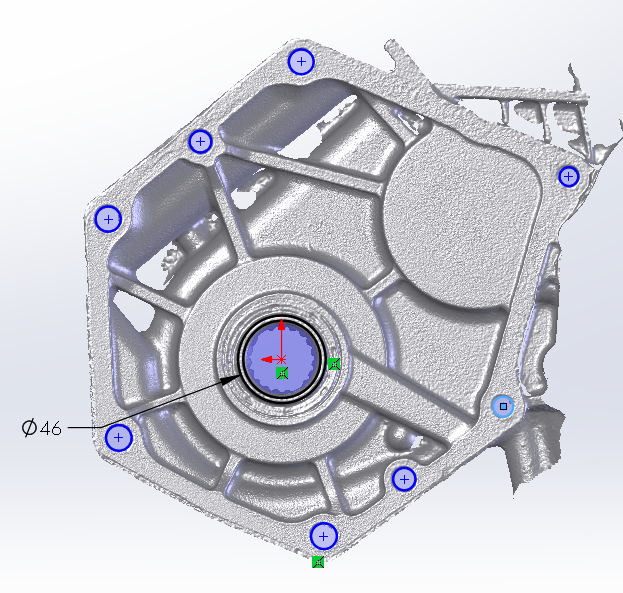
Task: Select the lower-right blue hole circle below the highlighted point
Action: tap(404, 479)
